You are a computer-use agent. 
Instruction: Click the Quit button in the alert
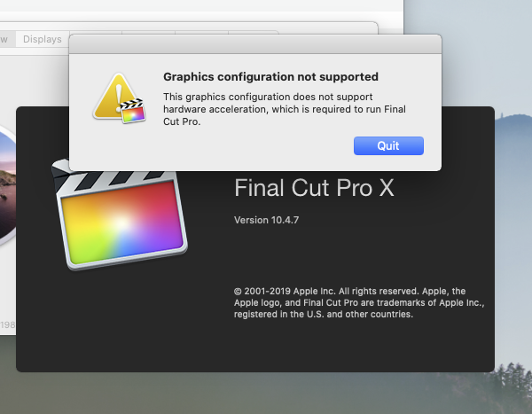coord(388,146)
